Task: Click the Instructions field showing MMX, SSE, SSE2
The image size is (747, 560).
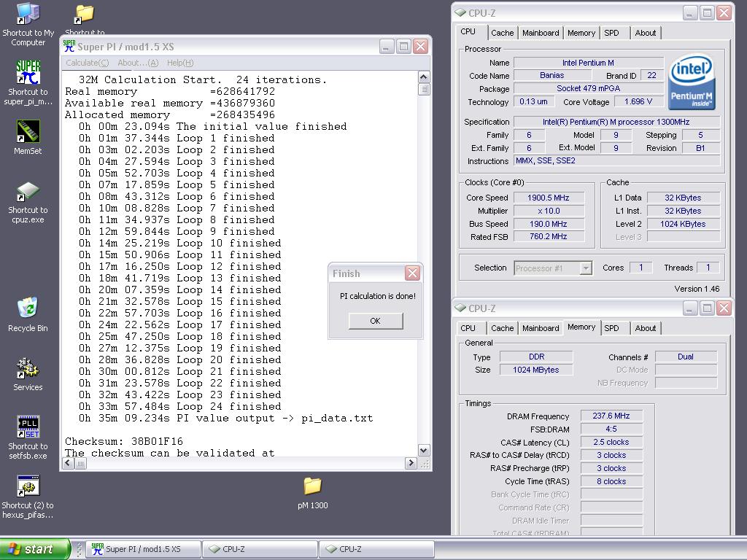Action: [617, 161]
